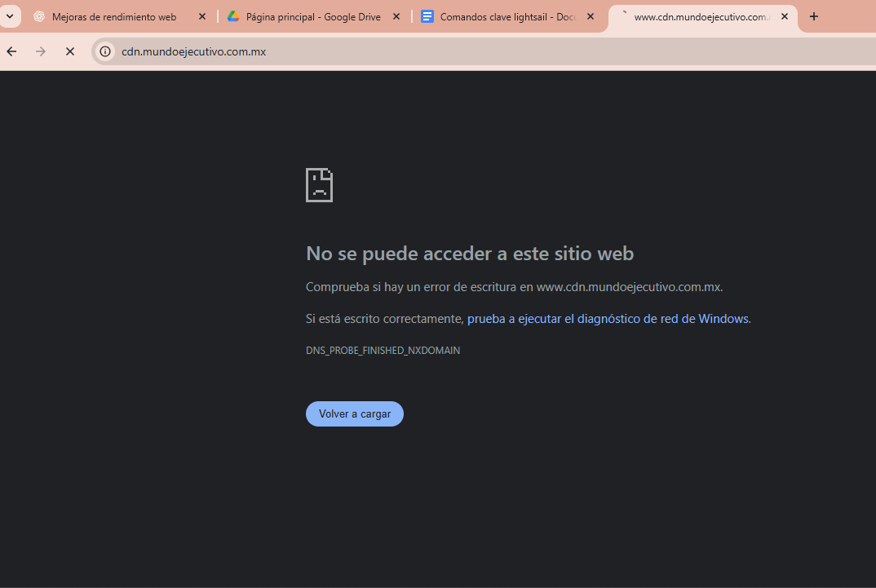Open the Windows network diagnostics link

[x=608, y=319]
